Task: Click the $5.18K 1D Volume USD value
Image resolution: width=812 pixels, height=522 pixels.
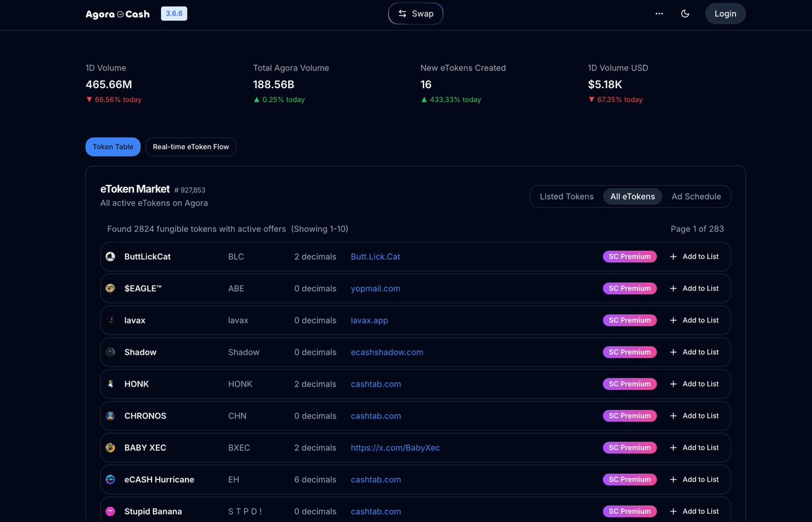Action: pyautogui.click(x=605, y=85)
